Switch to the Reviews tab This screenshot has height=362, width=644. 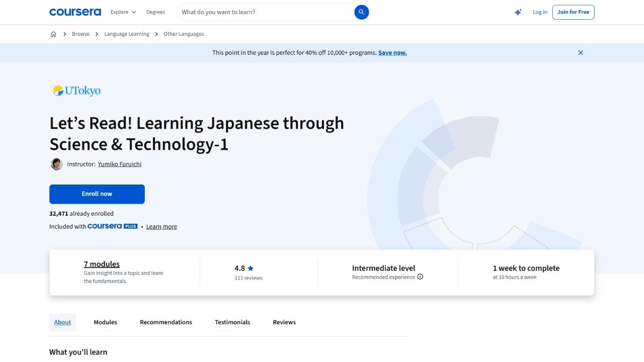click(x=284, y=322)
